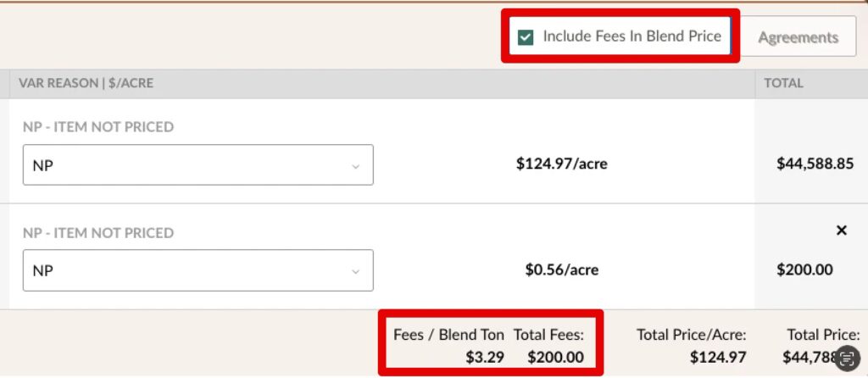The height and width of the screenshot is (378, 868).
Task: Click the TOTAL column header
Action: point(783,84)
